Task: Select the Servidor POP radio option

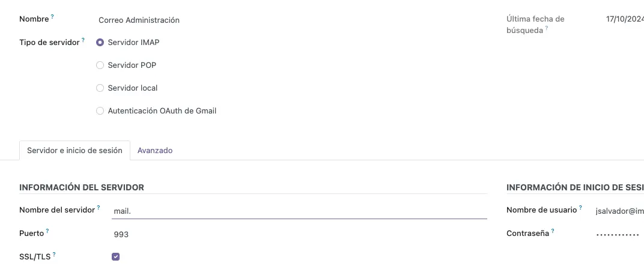Action: (x=100, y=65)
